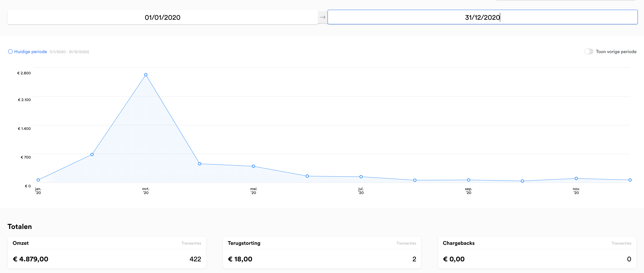Enable the Toon vorige periode toggle
The width and height of the screenshot is (644, 273).
coord(588,51)
